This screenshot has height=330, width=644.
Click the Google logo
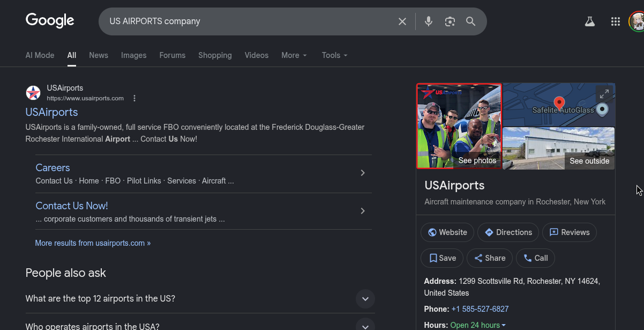(50, 20)
